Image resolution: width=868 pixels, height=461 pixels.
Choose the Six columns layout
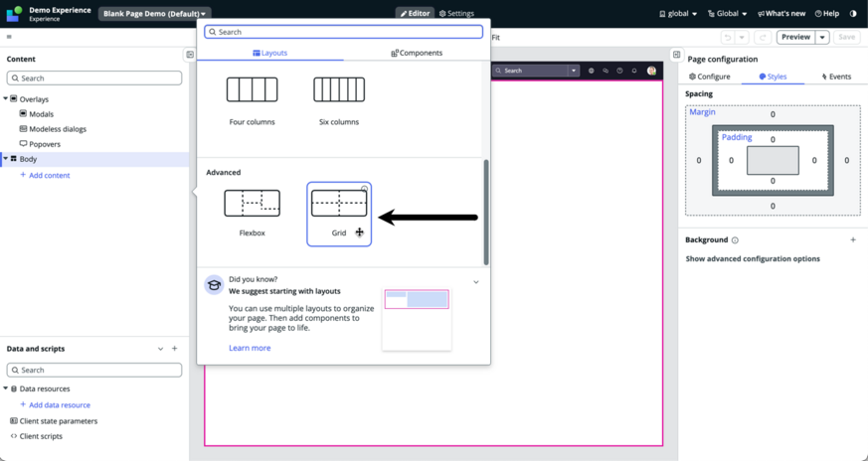(x=339, y=99)
